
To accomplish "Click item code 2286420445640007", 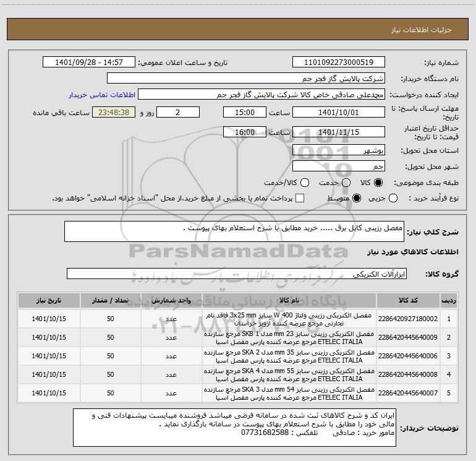I will [x=408, y=393].
